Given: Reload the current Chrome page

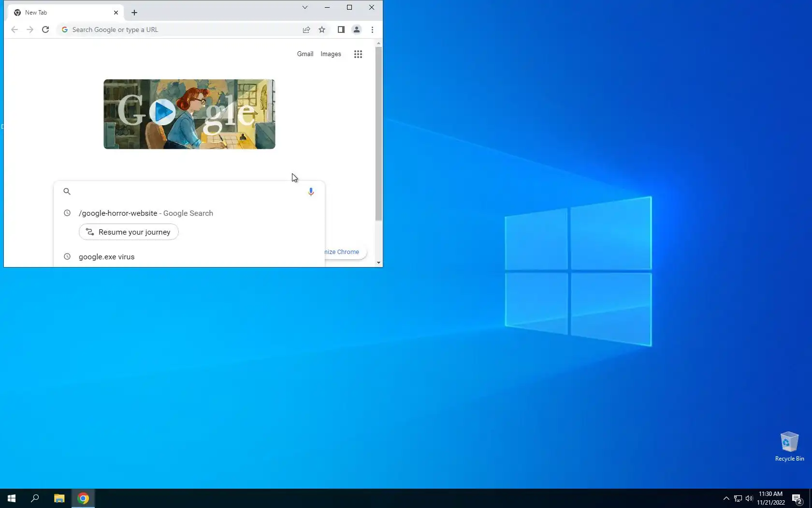Looking at the screenshot, I should [x=45, y=30].
